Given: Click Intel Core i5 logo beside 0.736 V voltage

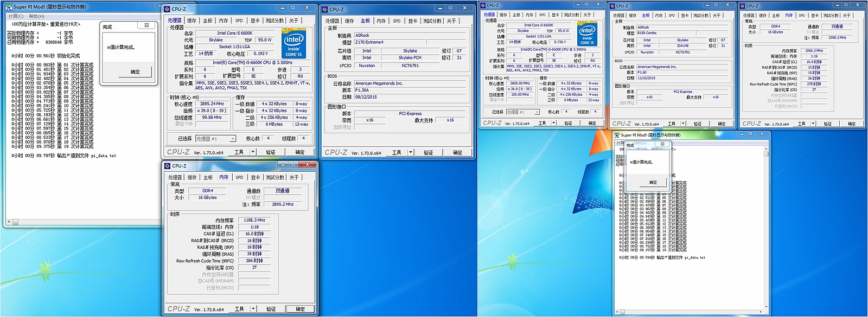Looking at the screenshot, I should coord(587,34).
